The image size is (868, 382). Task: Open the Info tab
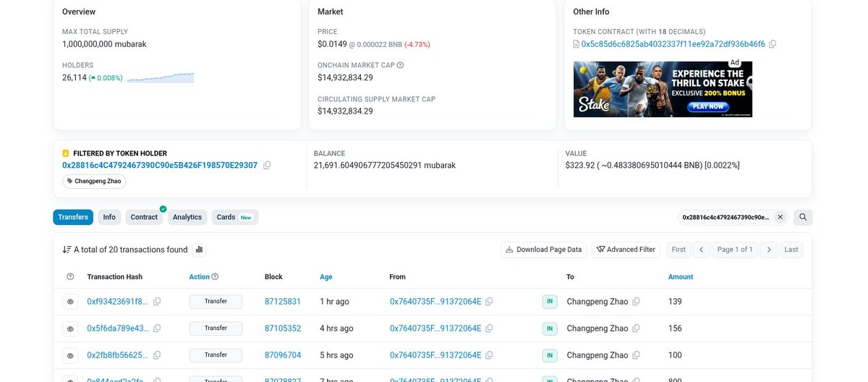pos(109,217)
